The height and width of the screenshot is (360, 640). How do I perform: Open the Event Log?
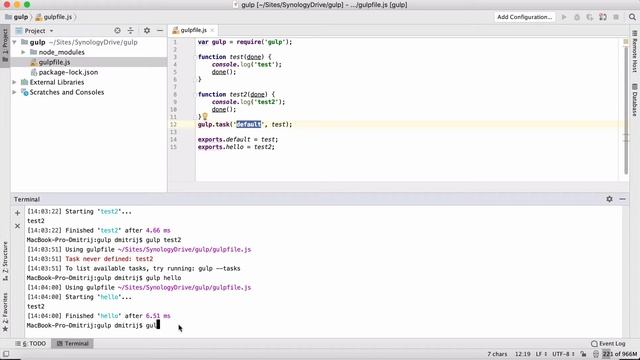[608, 344]
